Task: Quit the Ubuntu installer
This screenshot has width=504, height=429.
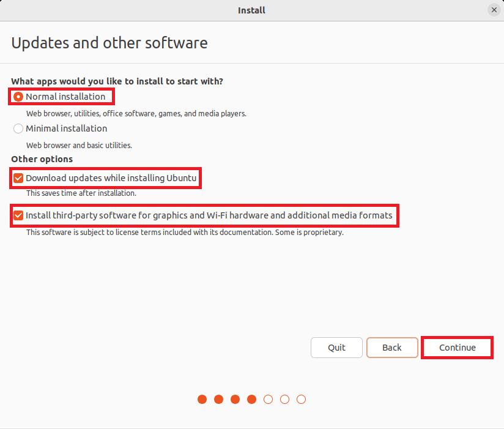Action: [x=336, y=348]
